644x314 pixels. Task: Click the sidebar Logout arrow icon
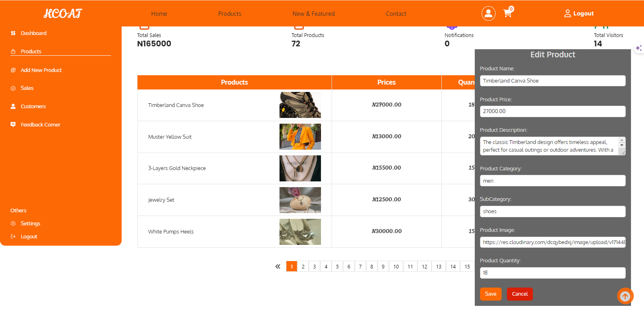[x=13, y=236]
